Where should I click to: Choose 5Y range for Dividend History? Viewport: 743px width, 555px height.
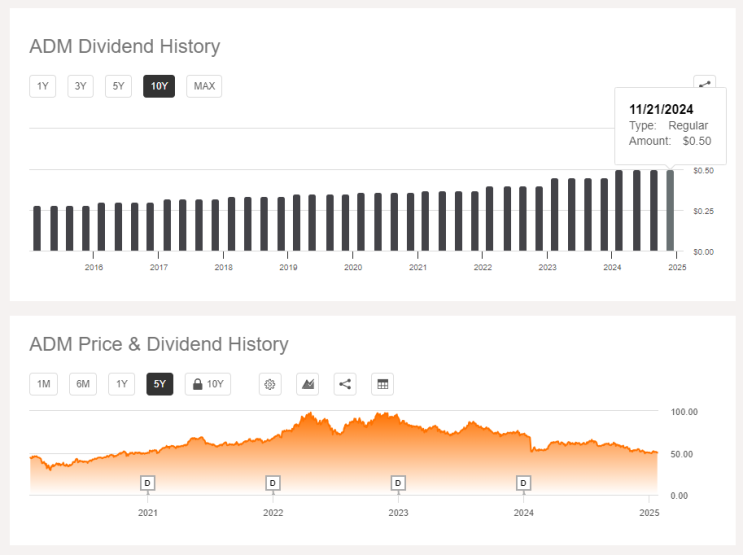(118, 86)
